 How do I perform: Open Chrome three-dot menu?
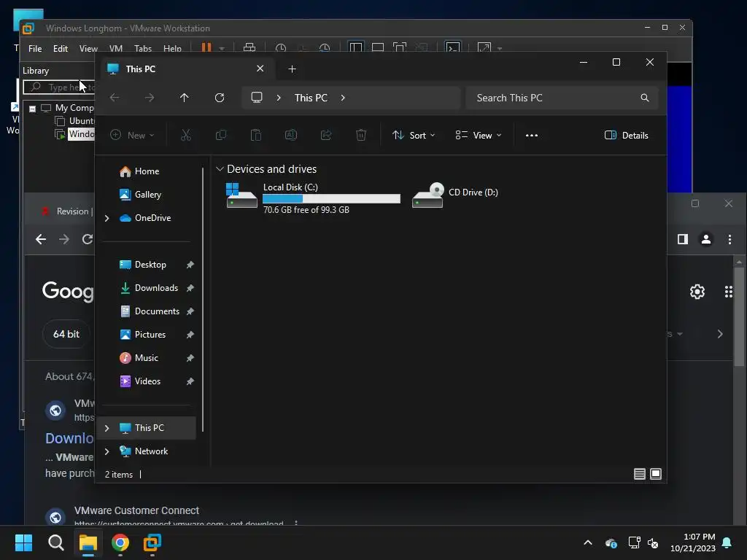click(x=729, y=239)
